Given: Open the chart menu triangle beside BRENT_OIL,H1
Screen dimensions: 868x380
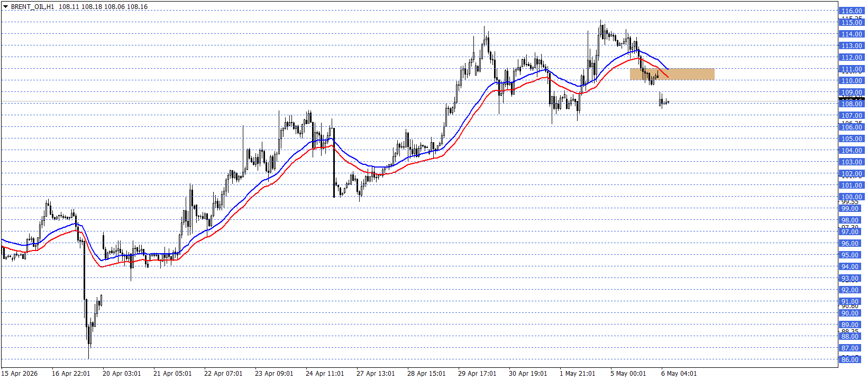Looking at the screenshot, I should pyautogui.click(x=6, y=7).
